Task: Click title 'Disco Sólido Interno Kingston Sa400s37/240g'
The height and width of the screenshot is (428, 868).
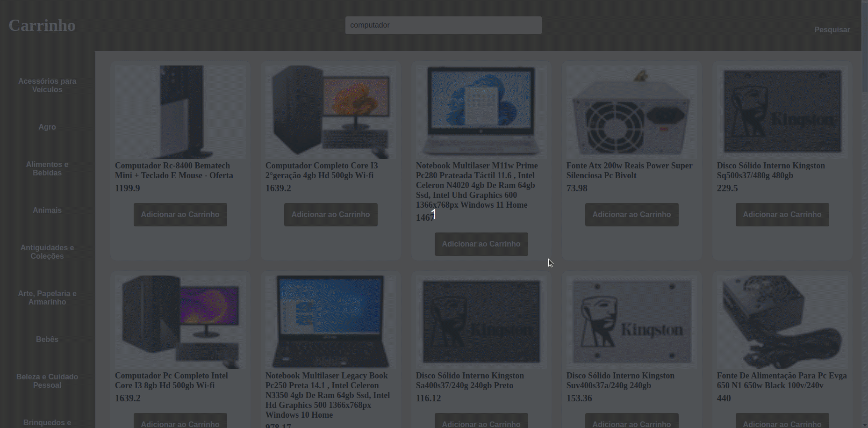Action: (470, 380)
